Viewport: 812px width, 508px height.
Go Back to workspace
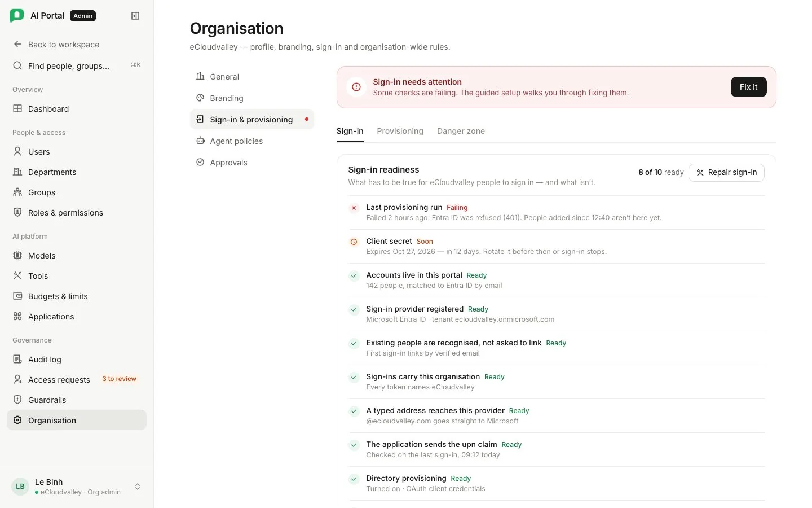[x=77, y=44]
